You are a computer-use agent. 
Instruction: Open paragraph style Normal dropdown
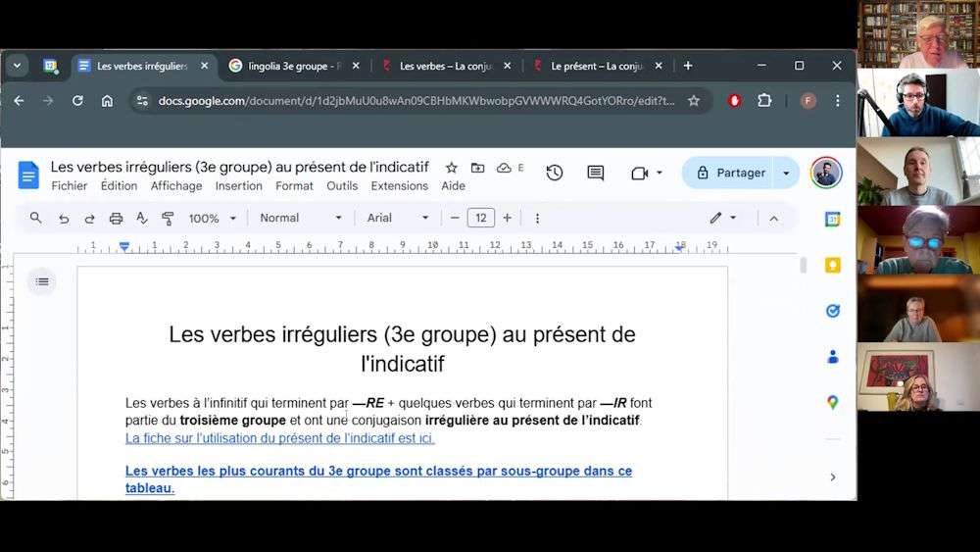[x=301, y=218]
